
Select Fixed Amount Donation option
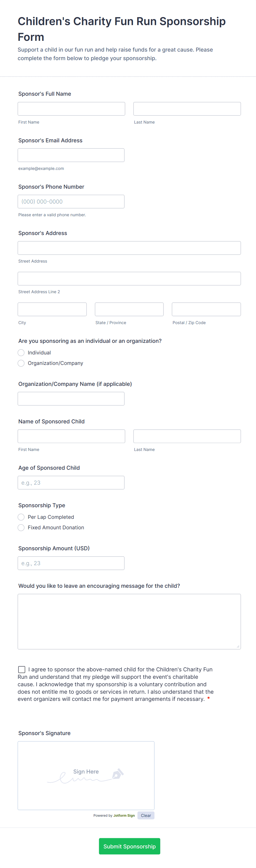(x=21, y=527)
